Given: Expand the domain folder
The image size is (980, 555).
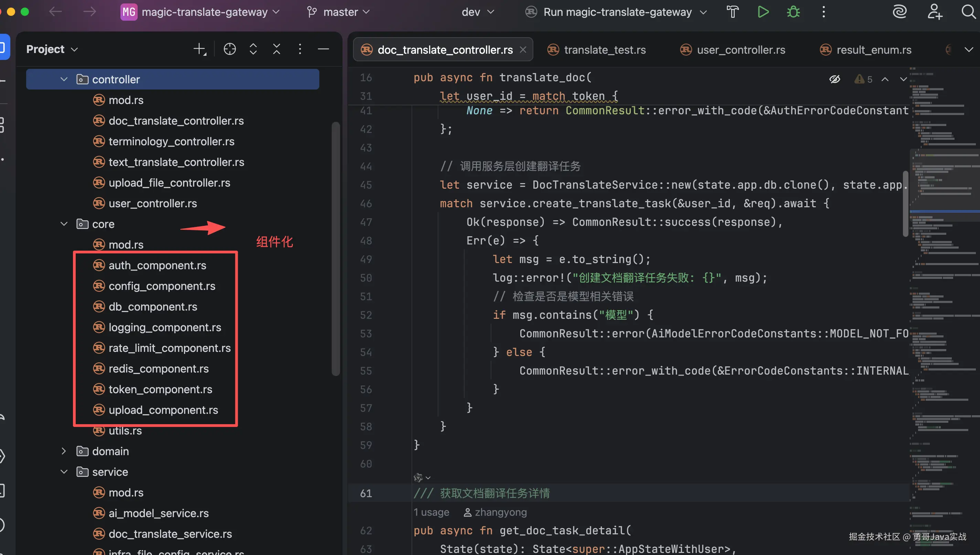Looking at the screenshot, I should click(64, 451).
